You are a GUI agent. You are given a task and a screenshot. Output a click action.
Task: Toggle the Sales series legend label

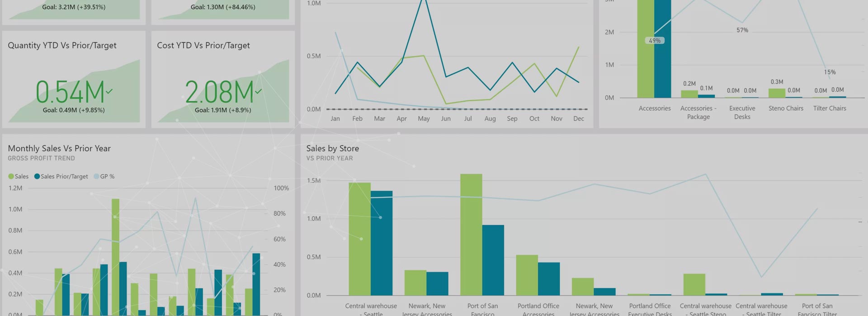coord(21,177)
